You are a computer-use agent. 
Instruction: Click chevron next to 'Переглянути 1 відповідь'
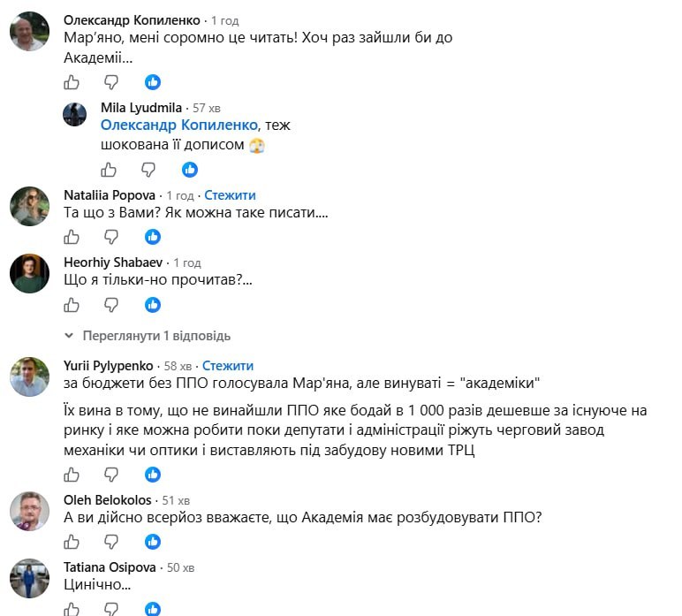(x=69, y=336)
